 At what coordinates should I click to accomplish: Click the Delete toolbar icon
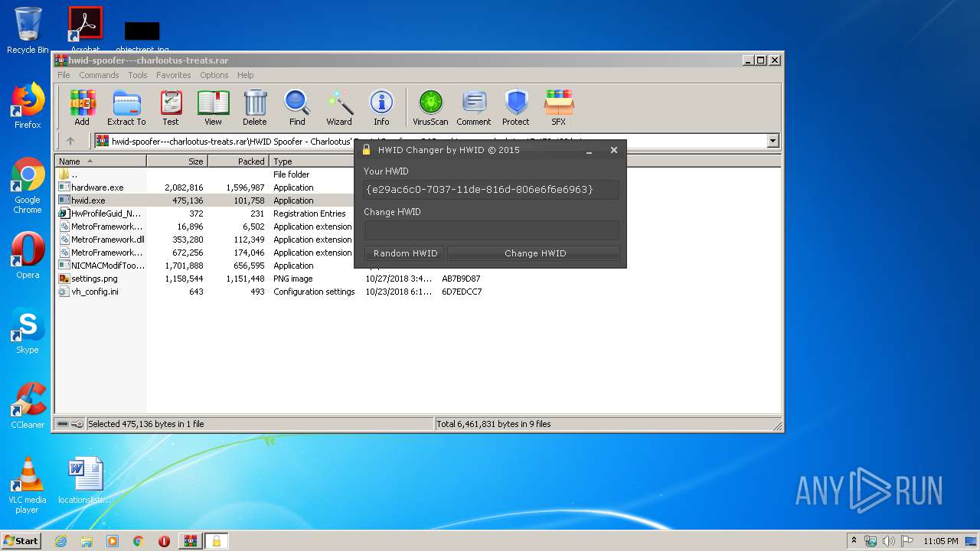[255, 107]
